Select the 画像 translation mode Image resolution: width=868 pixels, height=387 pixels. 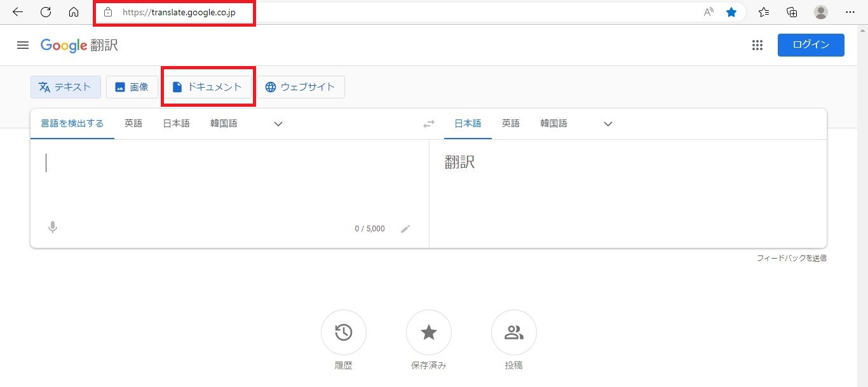pyautogui.click(x=132, y=87)
